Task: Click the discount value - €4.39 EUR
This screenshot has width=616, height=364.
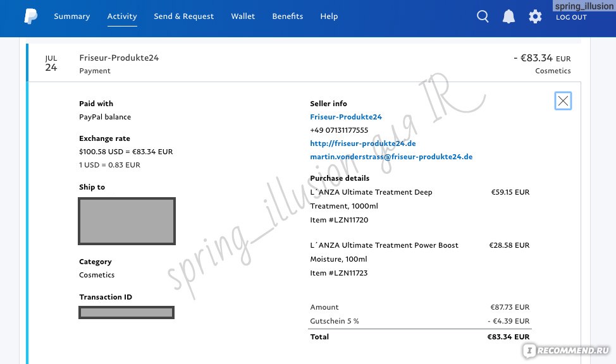Action: pyautogui.click(x=508, y=321)
